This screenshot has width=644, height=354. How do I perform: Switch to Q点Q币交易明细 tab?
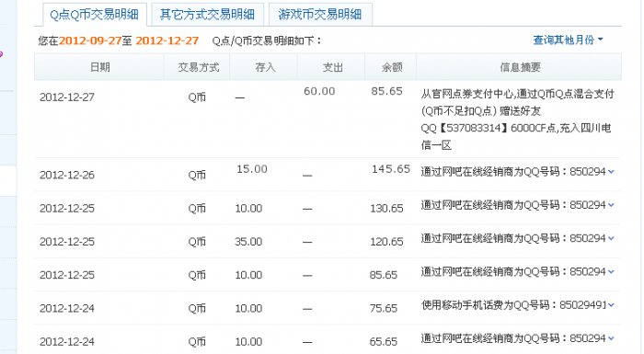coord(94,15)
